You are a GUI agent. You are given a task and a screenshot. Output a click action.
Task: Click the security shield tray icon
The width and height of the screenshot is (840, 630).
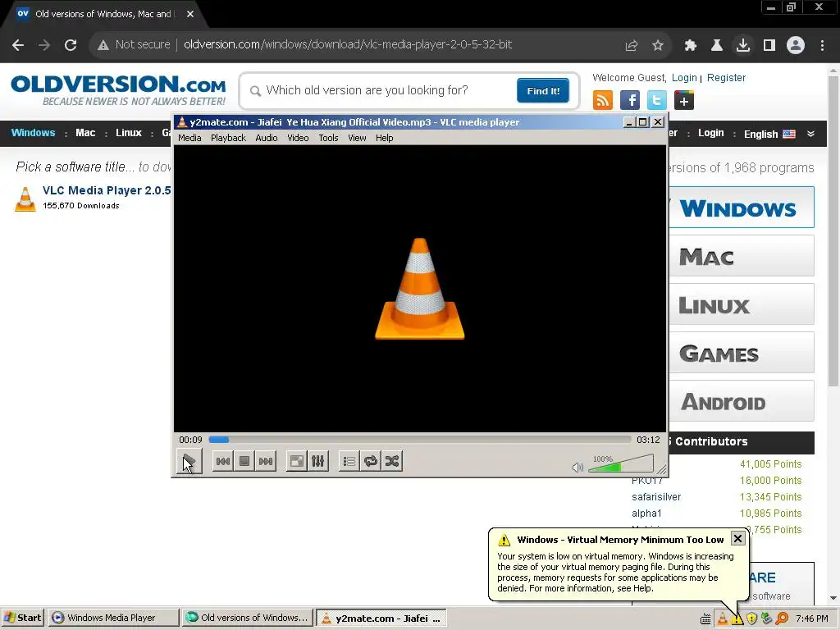752,619
